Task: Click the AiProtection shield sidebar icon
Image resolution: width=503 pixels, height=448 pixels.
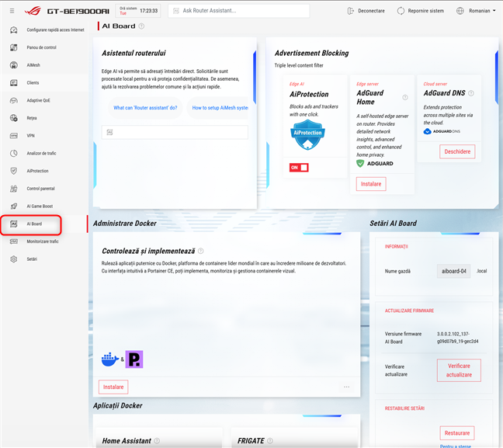Action: pos(13,171)
